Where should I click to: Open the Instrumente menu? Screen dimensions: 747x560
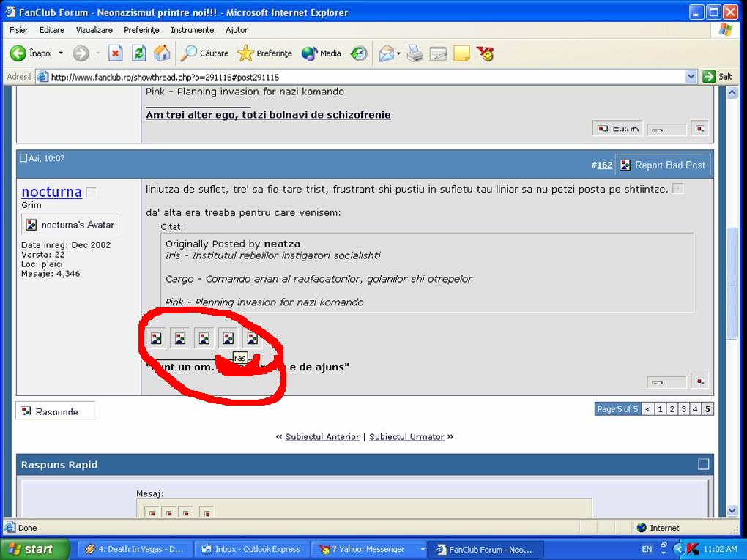(193, 30)
